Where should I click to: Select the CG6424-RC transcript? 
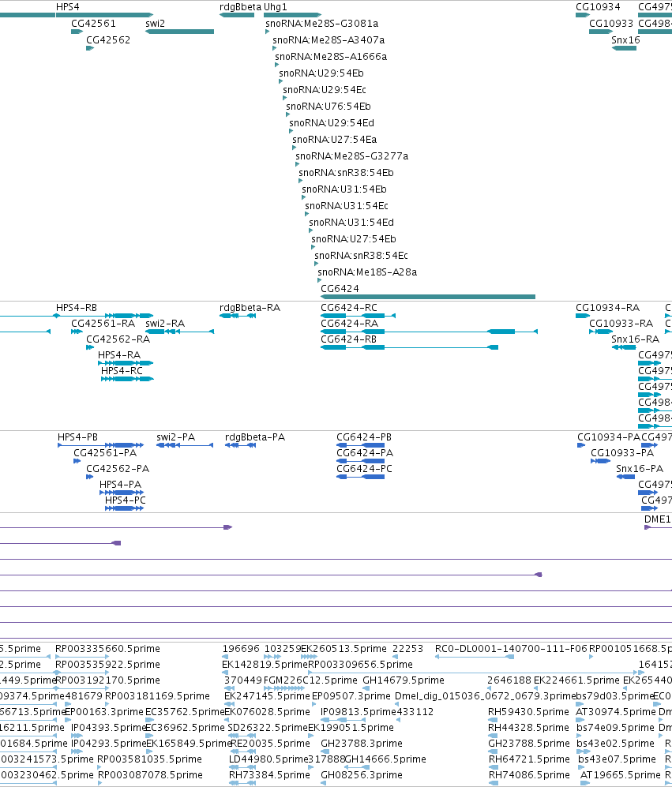(358, 316)
